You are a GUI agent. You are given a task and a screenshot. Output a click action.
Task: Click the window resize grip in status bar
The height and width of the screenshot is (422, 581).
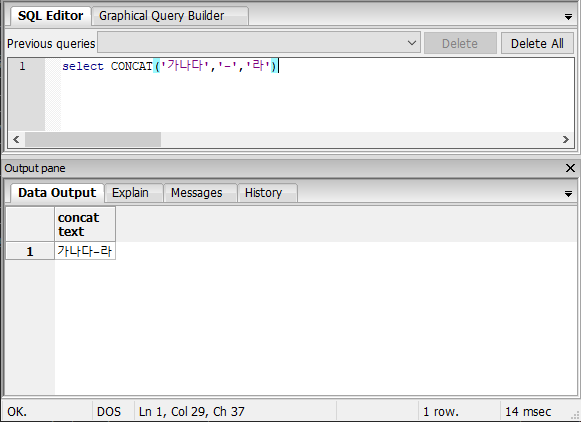(x=575, y=416)
